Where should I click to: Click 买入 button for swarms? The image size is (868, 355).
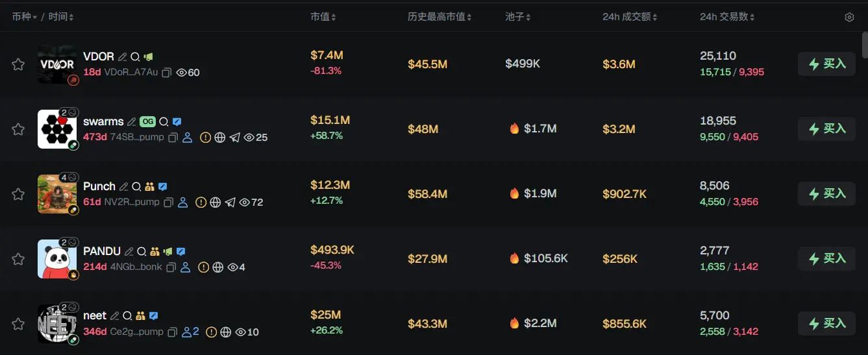coord(826,129)
